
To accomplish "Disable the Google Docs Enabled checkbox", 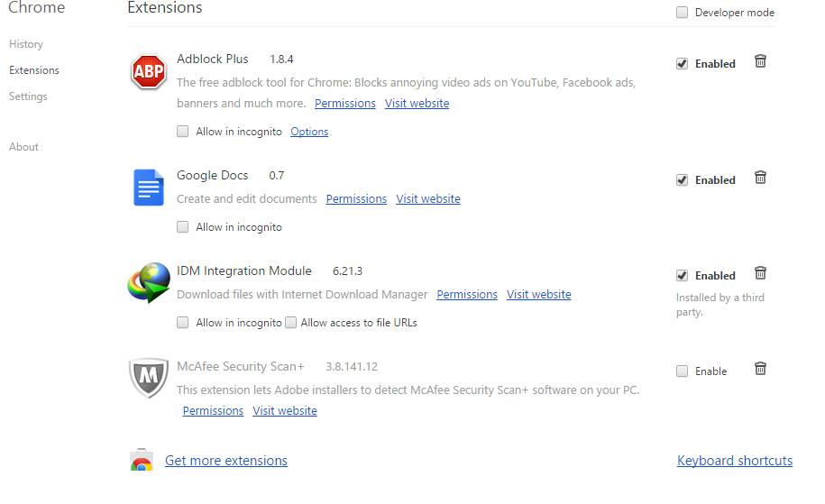I will coord(682,180).
